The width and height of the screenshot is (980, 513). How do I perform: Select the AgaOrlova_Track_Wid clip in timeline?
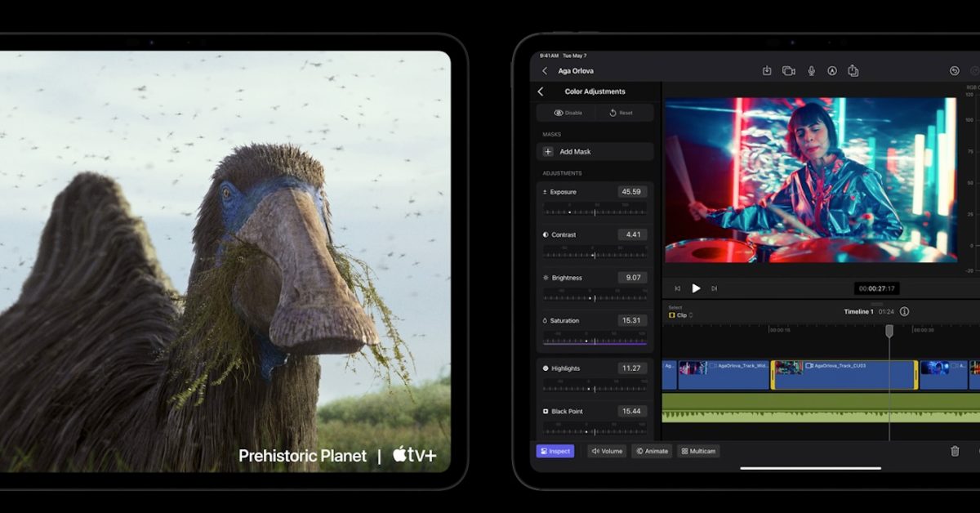pyautogui.click(x=724, y=375)
